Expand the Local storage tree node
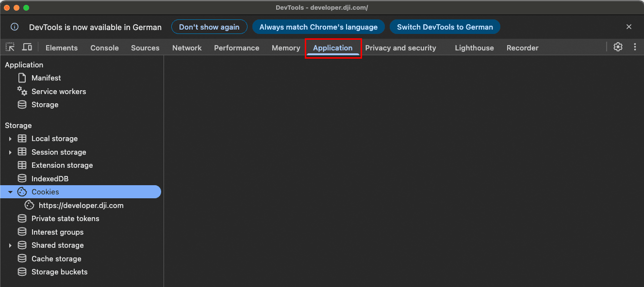Viewport: 644px width, 287px height. [10, 139]
